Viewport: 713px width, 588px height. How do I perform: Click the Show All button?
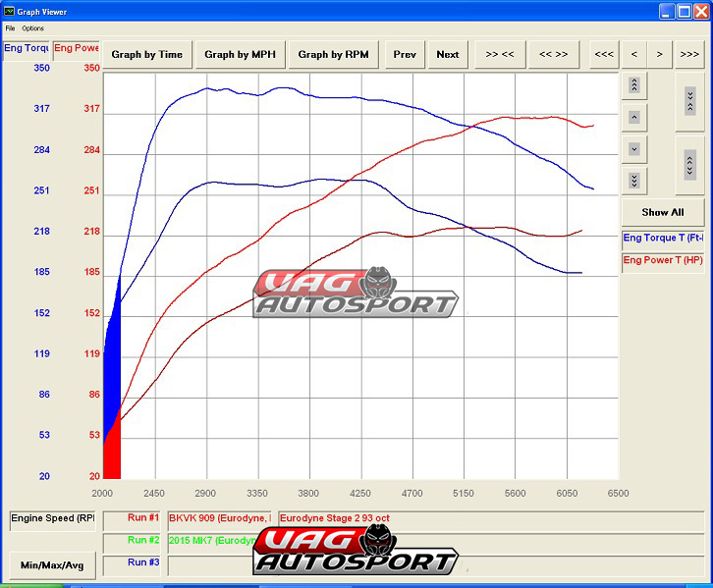[663, 212]
